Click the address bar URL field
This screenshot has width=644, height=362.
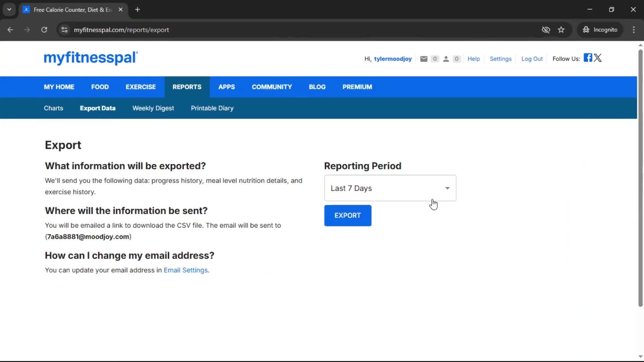coord(302,30)
